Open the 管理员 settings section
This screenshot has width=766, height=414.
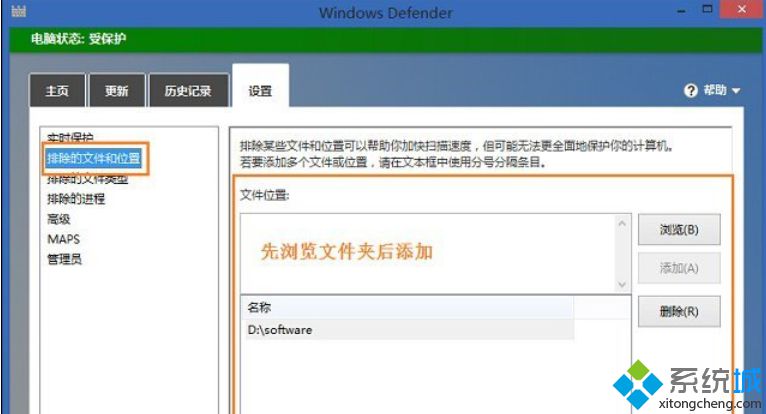pos(64,259)
